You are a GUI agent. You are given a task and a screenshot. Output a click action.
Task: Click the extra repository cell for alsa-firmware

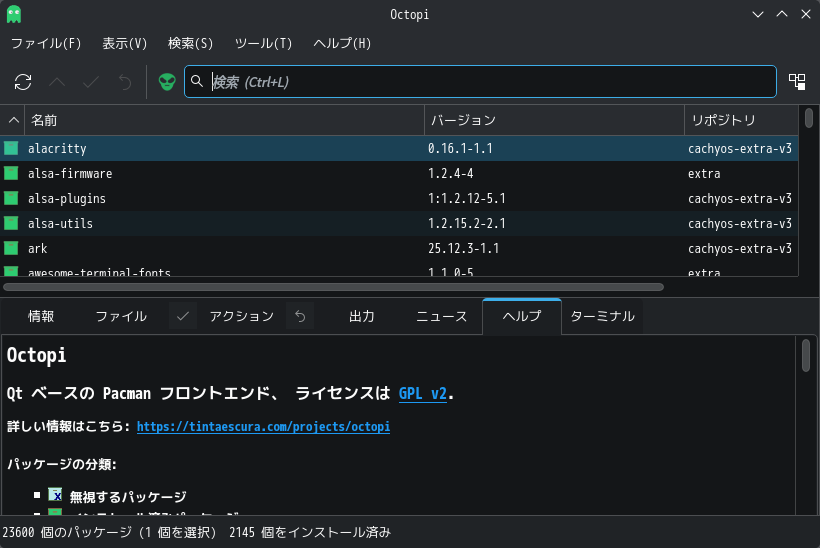pyautogui.click(x=704, y=173)
